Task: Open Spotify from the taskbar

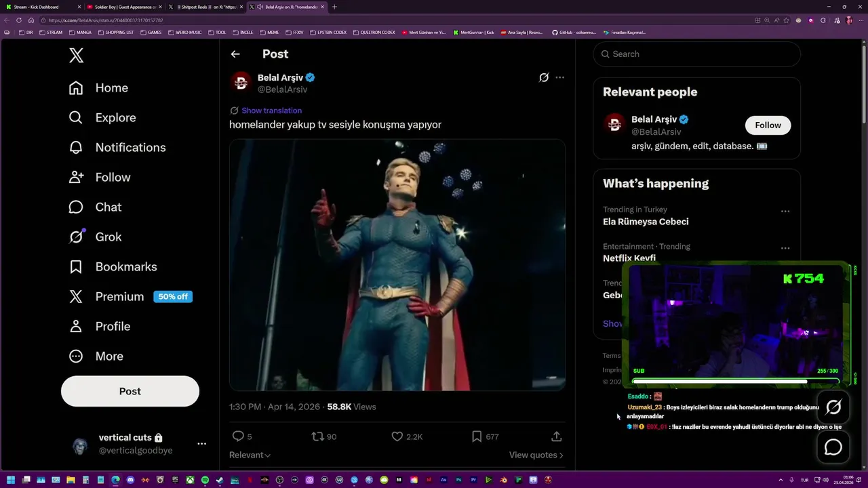Action: point(205,481)
